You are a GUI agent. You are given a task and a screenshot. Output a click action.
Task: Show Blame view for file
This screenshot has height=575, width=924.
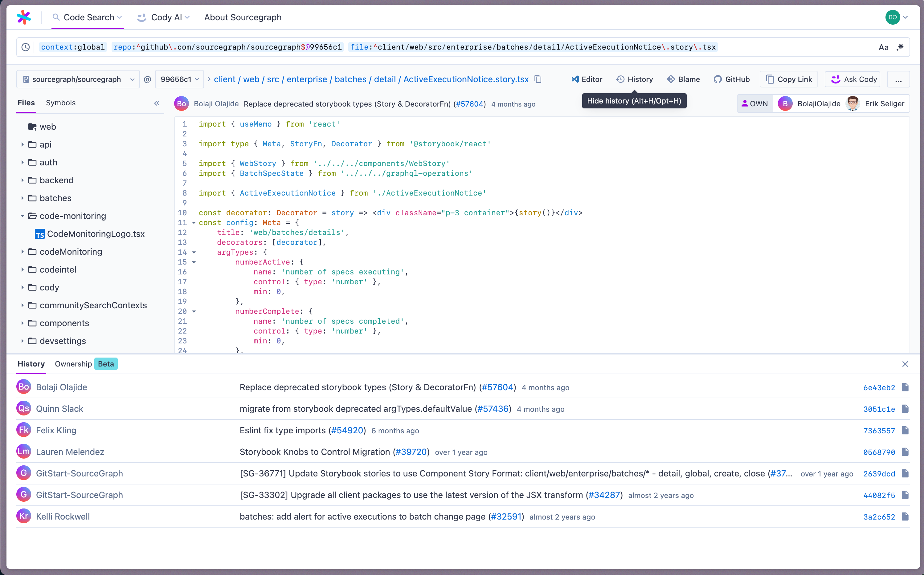(x=684, y=79)
